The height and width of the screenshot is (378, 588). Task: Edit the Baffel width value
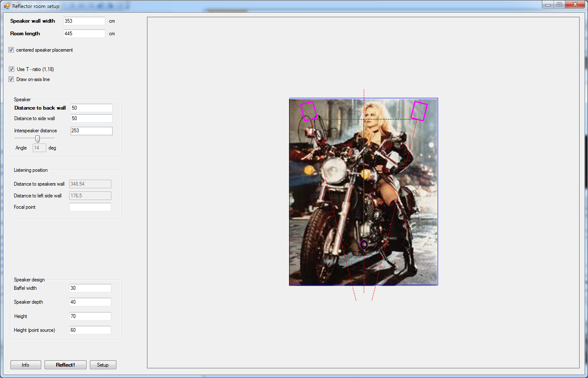click(x=90, y=288)
